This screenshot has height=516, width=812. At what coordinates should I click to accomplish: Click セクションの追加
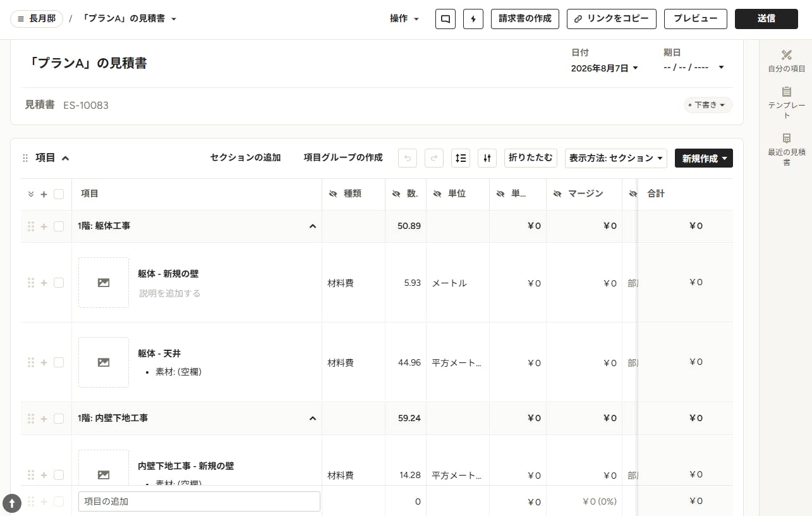tap(245, 157)
